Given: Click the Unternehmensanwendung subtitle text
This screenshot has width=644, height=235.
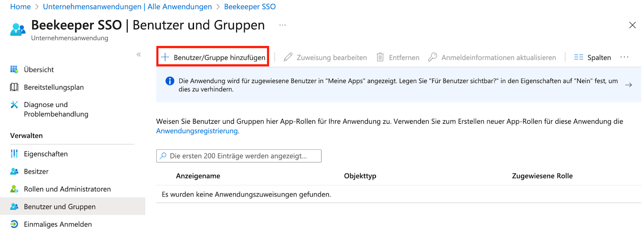Looking at the screenshot, I should pos(70,38).
